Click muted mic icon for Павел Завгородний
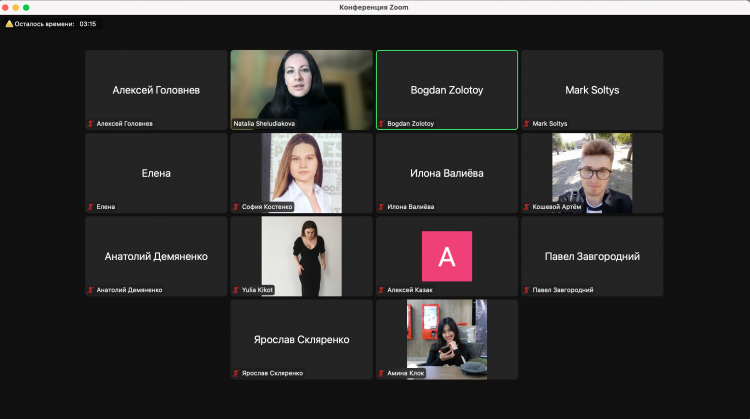This screenshot has height=419, width=750. point(527,290)
